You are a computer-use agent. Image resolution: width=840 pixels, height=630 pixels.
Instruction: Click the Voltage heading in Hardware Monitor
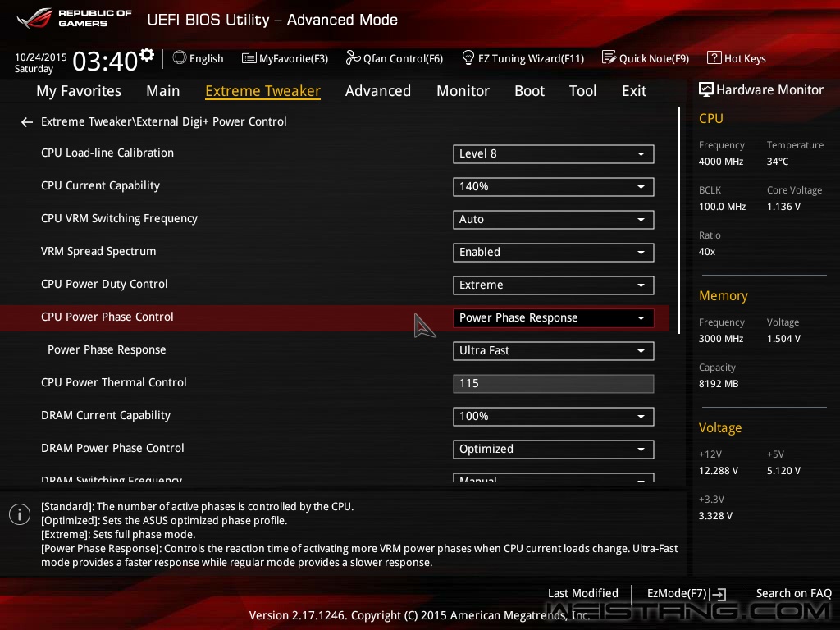[720, 427]
